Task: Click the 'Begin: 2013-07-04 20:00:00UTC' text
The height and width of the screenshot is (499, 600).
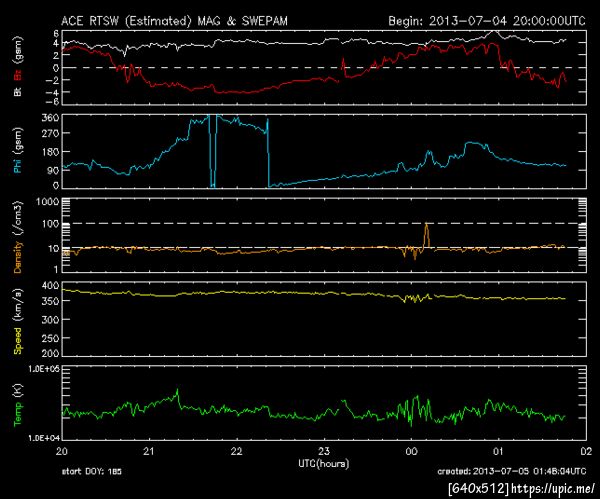Action: [x=487, y=21]
